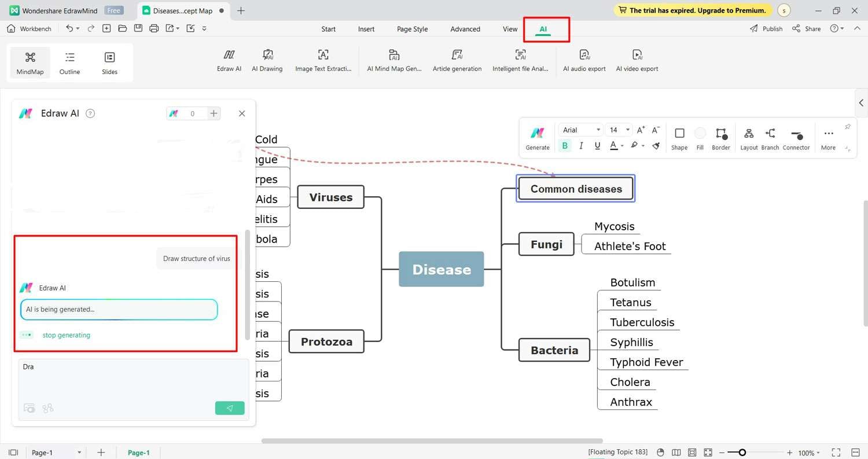Click Generate in floating toolbar
This screenshot has width=868, height=459.
pyautogui.click(x=538, y=139)
